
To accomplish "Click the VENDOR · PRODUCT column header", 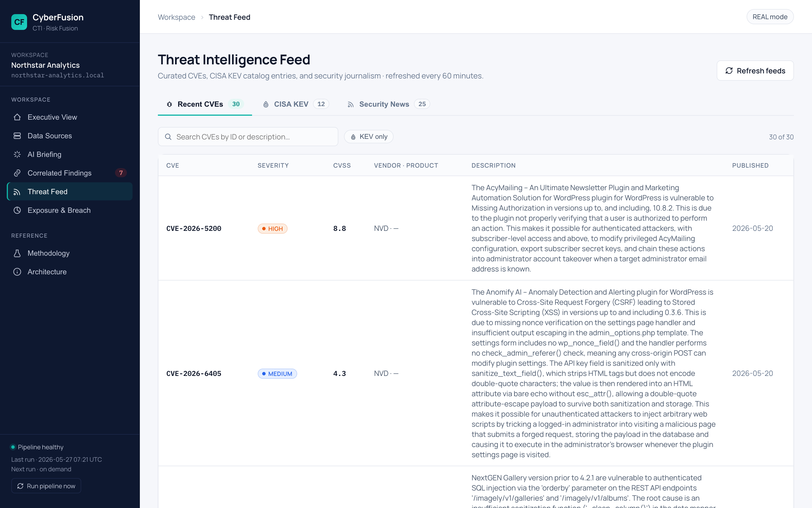I will [406, 166].
